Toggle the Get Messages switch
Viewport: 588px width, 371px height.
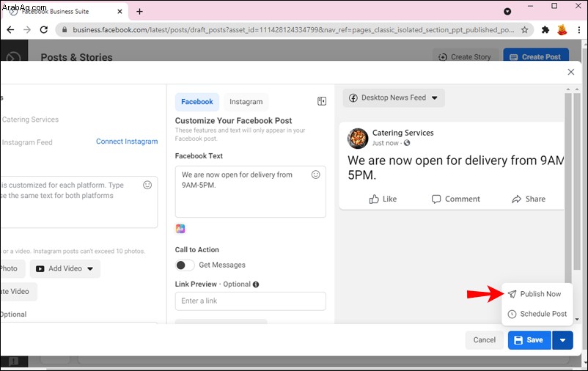tap(185, 265)
